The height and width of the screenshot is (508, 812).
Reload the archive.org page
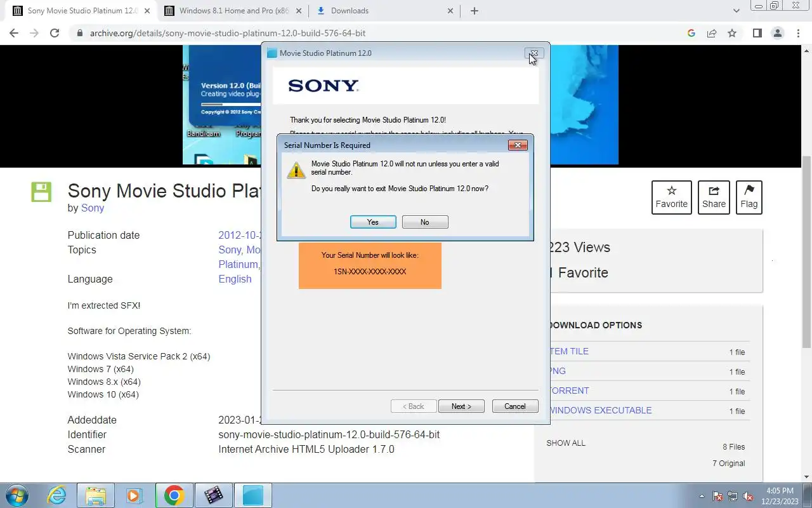pos(55,33)
